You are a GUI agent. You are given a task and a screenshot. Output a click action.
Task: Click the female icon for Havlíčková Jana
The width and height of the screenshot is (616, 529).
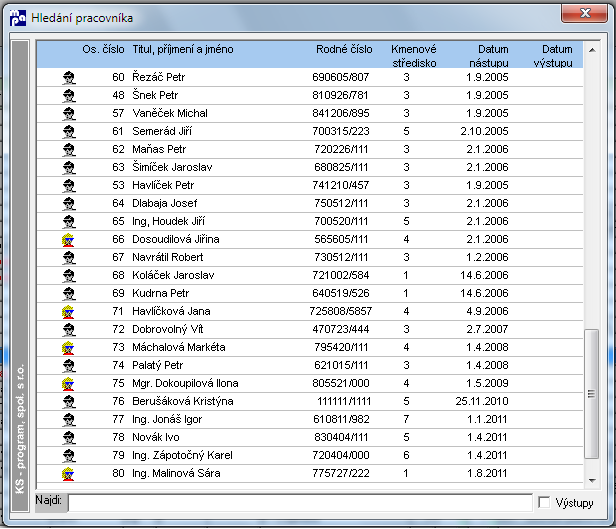point(68,312)
